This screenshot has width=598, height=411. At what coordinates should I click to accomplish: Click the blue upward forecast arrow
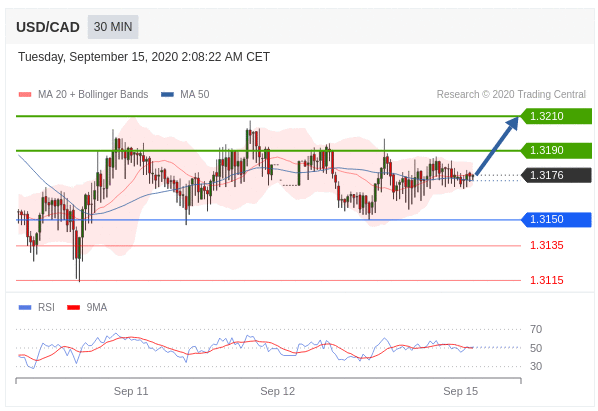[497, 146]
